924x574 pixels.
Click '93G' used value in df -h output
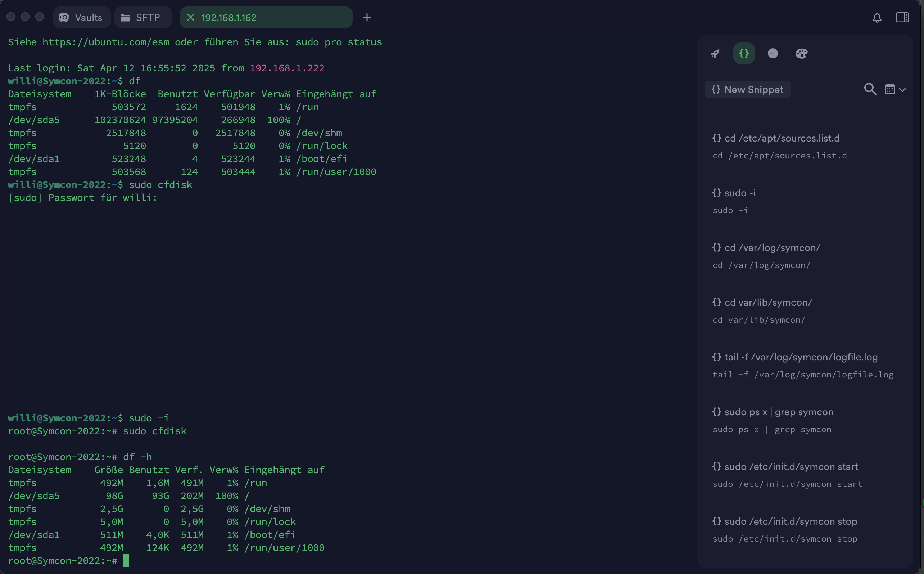point(160,496)
